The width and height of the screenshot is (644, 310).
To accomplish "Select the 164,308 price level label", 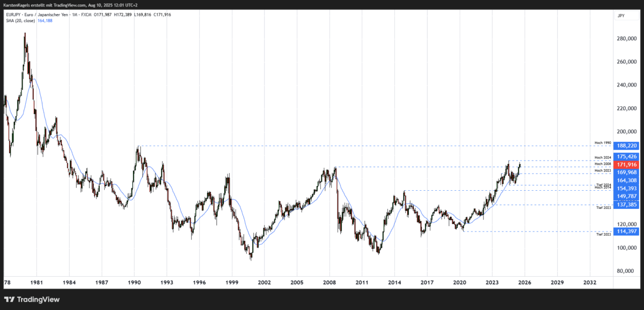I will (x=626, y=181).
